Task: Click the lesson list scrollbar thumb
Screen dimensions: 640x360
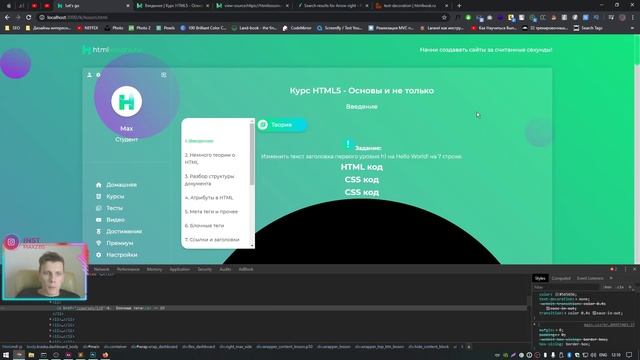Action: tap(252, 154)
